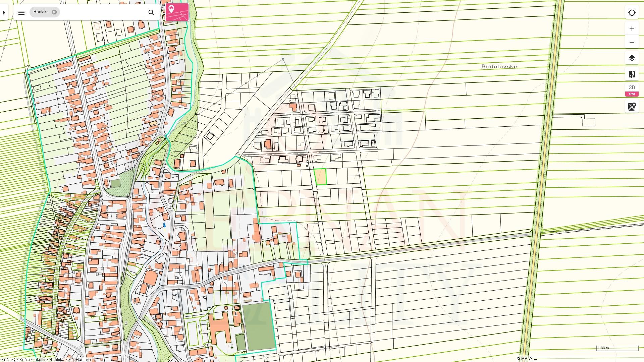The image size is (644, 362).
Task: Open the hamburger main menu
Action: (x=21, y=13)
